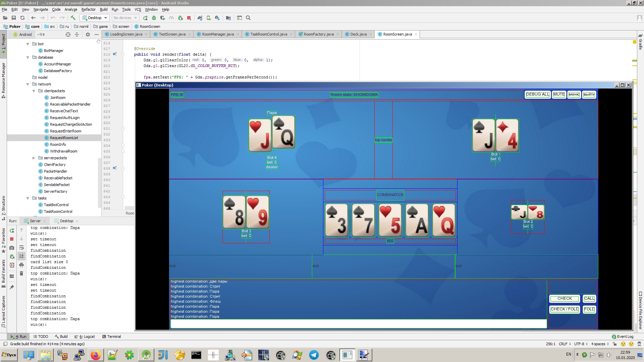Click the Пуск Start button
This screenshot has width=644, height=362.
point(9,355)
